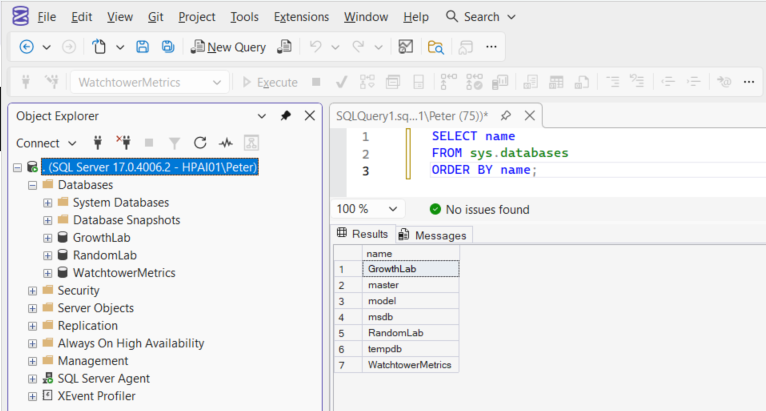Select the XEvent Profiler node
Viewport: 766px width, 411px height.
(x=96, y=396)
